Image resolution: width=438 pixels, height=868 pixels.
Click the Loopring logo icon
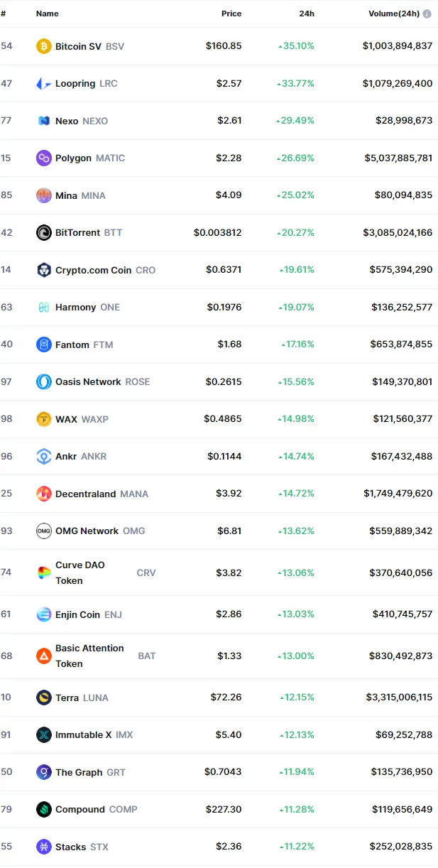coord(44,84)
